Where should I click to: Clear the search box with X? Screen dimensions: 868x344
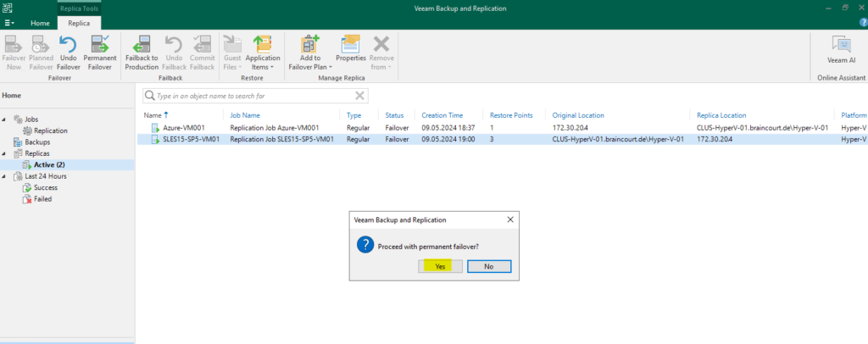pos(359,96)
